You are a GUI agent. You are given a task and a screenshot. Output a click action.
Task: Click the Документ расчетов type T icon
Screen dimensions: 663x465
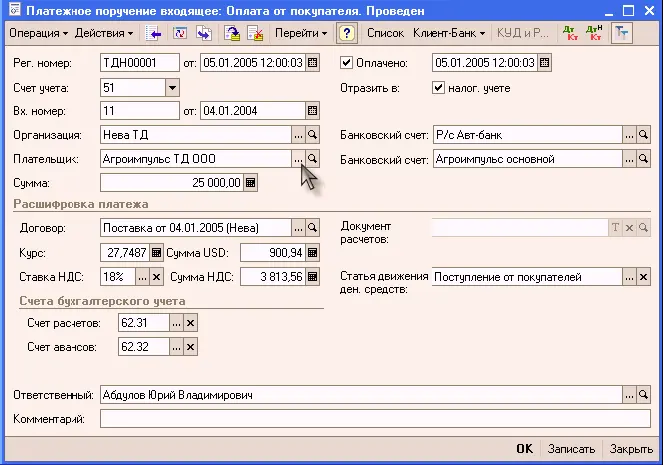616,228
